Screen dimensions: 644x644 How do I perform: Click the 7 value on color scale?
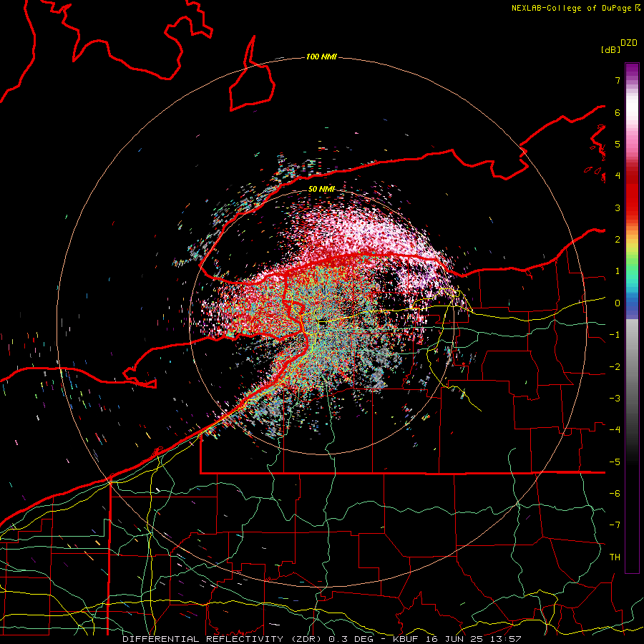[618, 80]
